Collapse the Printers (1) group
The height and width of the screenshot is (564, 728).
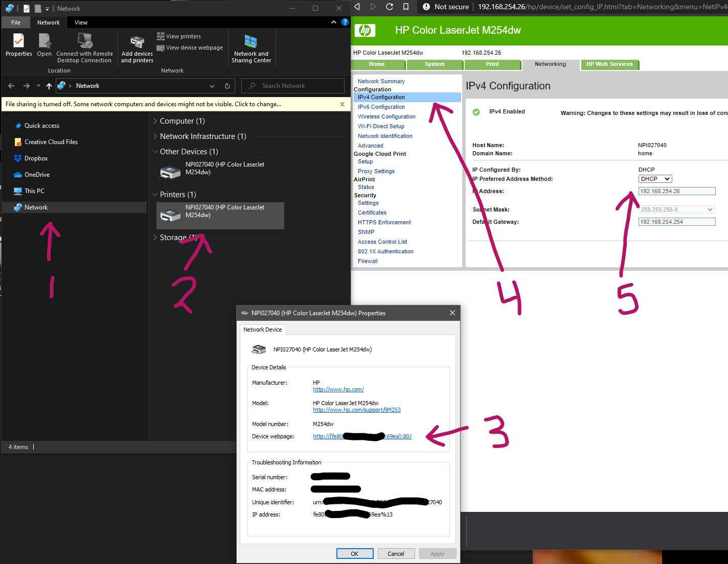(x=155, y=195)
